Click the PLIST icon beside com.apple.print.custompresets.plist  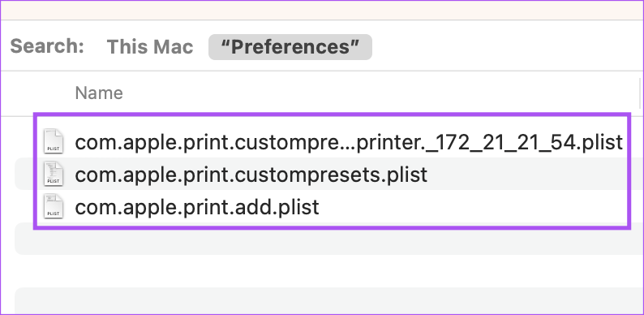tap(54, 174)
